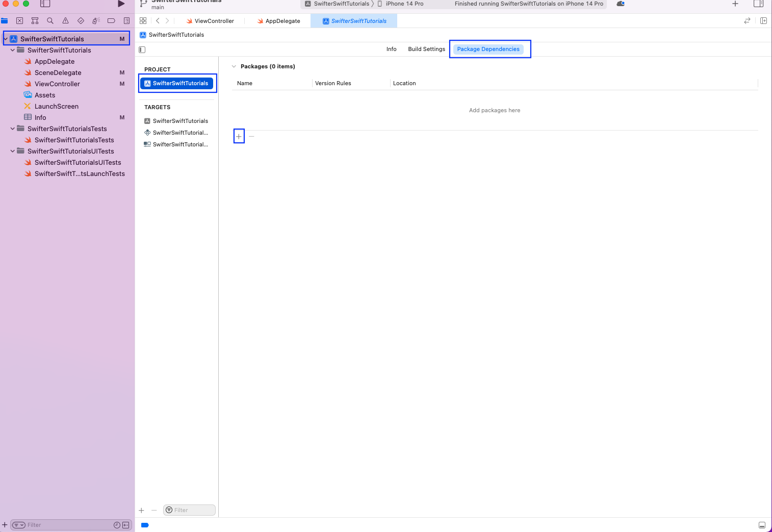Select SwifterSwiftTutorials under PROJECT

177,83
